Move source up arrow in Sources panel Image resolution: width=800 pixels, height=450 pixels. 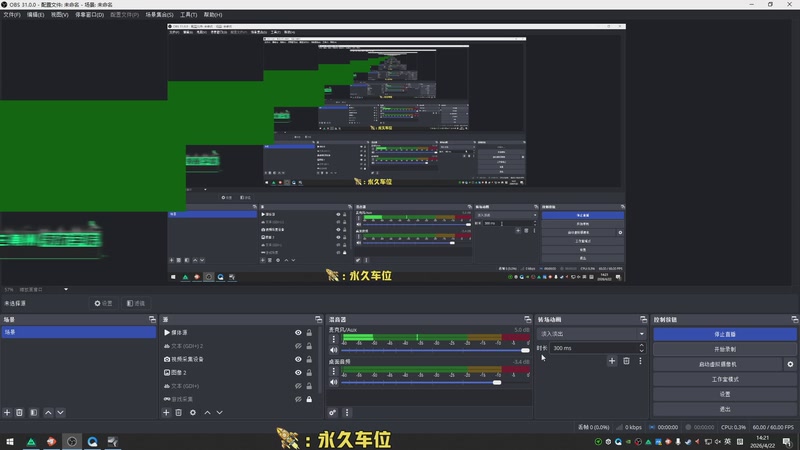[207, 412]
